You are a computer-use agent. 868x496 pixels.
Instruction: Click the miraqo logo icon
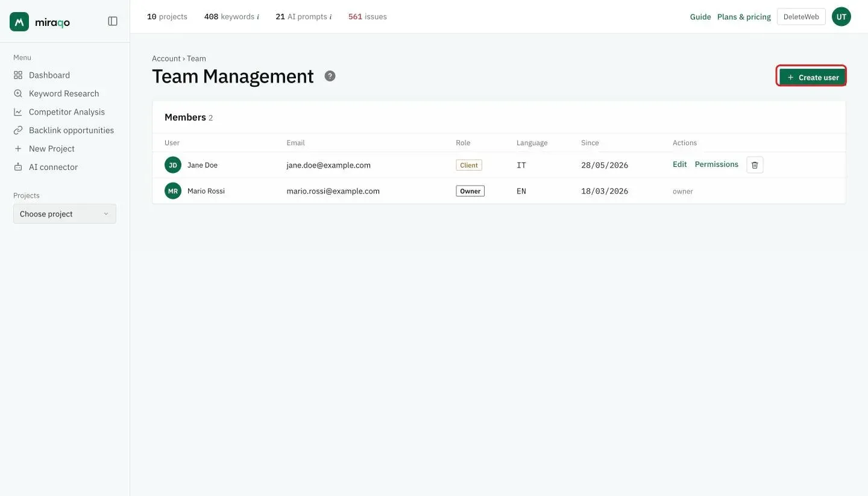pyautogui.click(x=19, y=22)
